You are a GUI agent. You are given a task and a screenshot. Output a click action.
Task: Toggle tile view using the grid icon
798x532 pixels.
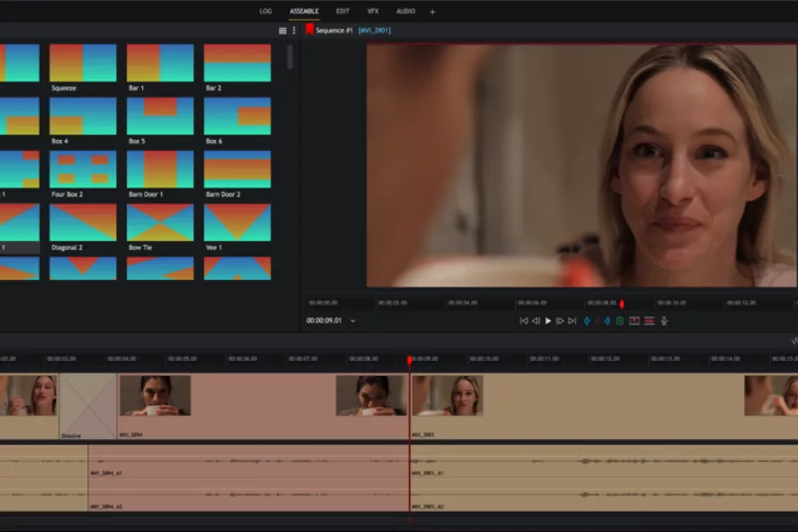[283, 30]
